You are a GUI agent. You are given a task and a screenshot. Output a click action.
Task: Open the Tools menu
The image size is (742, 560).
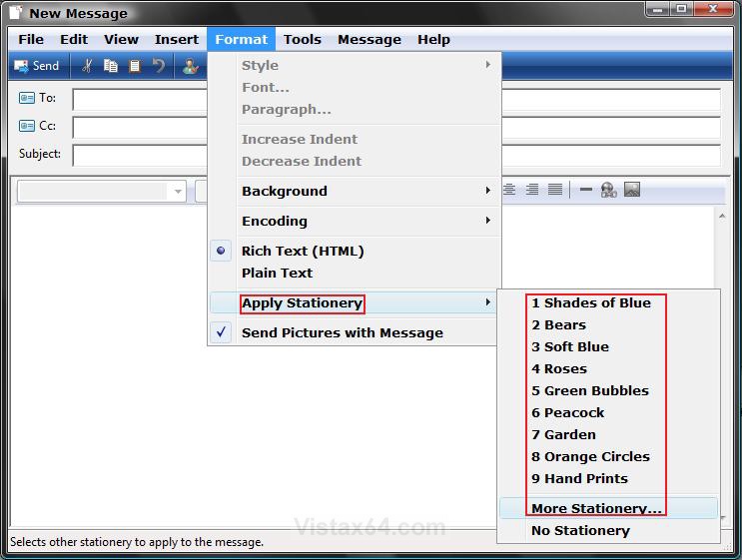(x=303, y=39)
